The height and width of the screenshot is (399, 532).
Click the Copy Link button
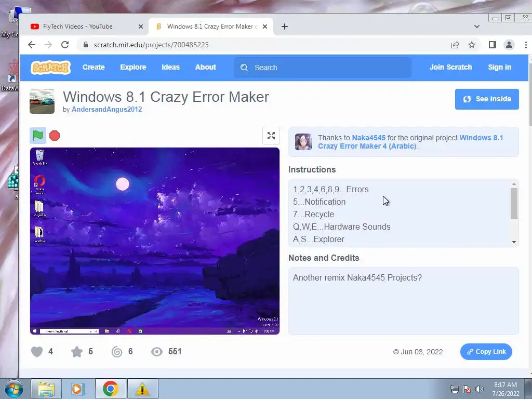[486, 352]
